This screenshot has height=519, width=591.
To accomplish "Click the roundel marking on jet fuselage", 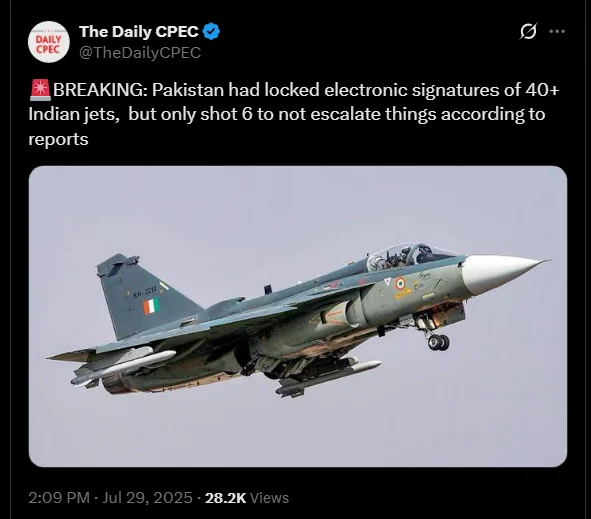I will 400,283.
